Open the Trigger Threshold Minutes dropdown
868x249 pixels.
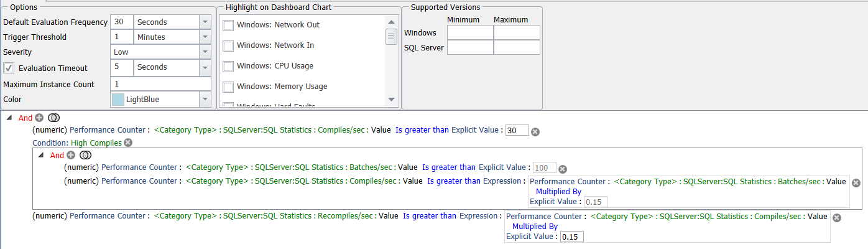205,37
